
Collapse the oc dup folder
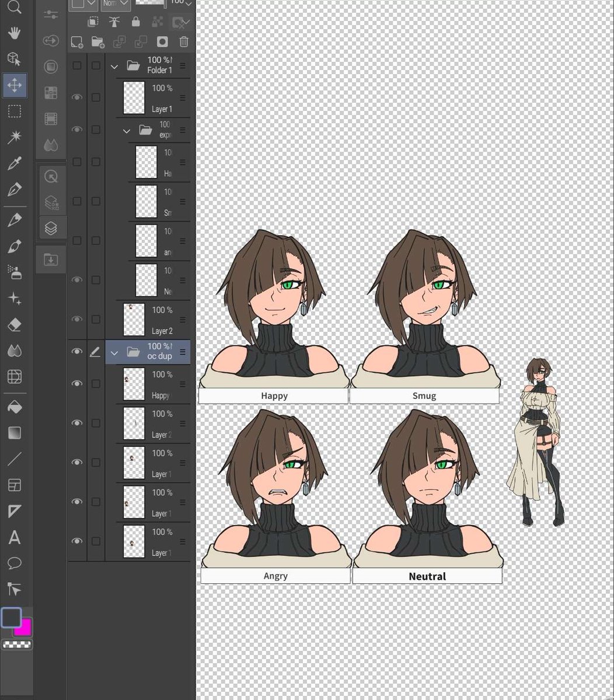click(114, 352)
